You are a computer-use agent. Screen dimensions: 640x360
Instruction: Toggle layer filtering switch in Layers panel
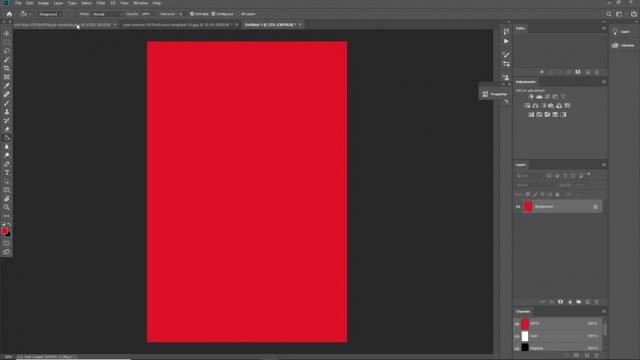(x=589, y=175)
